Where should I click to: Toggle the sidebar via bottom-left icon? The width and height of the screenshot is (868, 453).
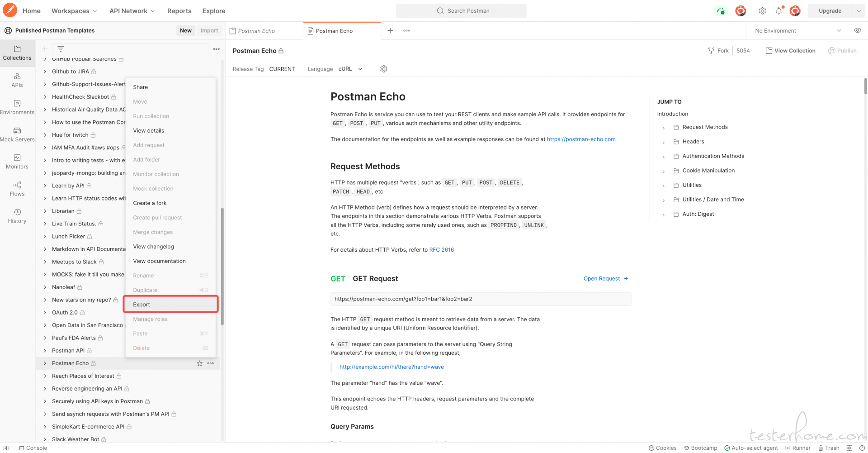(x=6, y=448)
